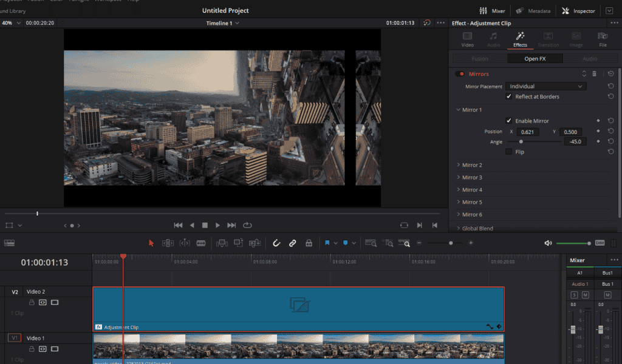This screenshot has width=622, height=364.
Task: Uncheck the Enable Mirror checkbox
Action: pos(509,121)
